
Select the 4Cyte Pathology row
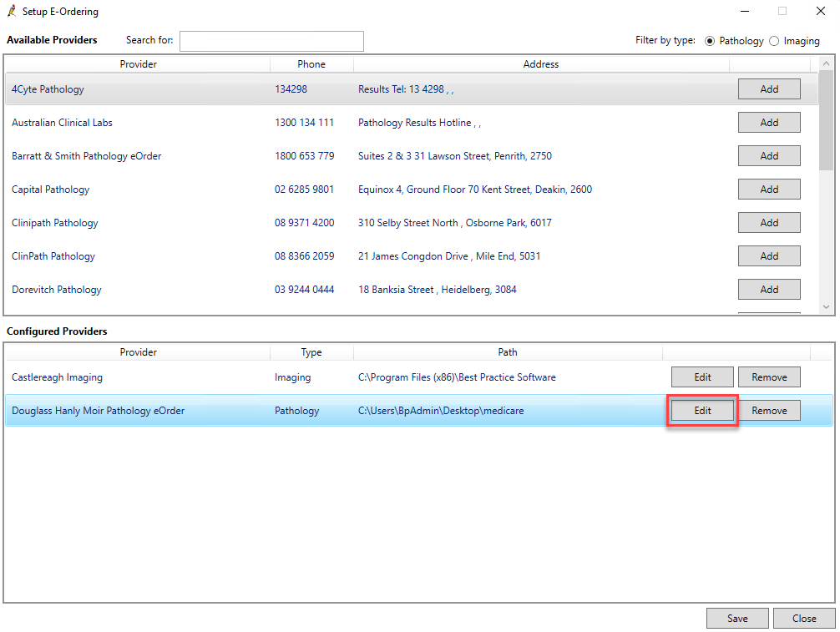click(x=412, y=88)
